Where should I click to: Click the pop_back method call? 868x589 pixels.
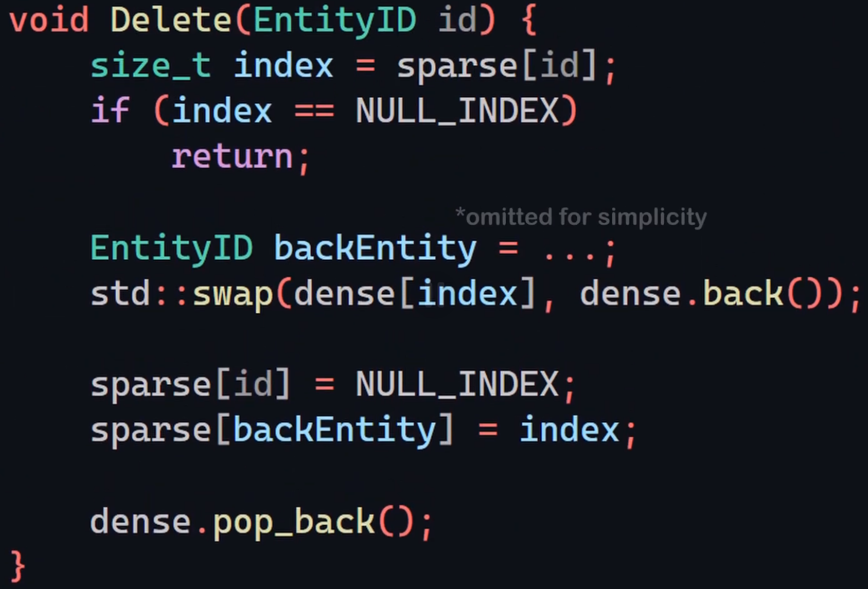pyautogui.click(x=293, y=522)
